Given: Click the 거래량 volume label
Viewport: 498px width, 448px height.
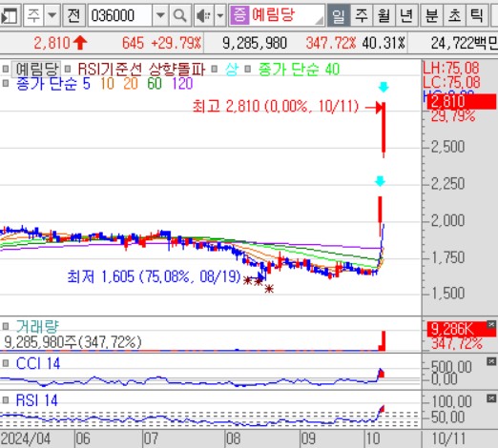Looking at the screenshot, I should coord(37,326).
